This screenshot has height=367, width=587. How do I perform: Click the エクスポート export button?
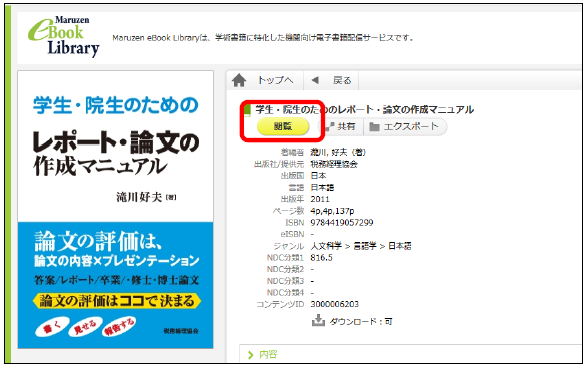(x=405, y=126)
